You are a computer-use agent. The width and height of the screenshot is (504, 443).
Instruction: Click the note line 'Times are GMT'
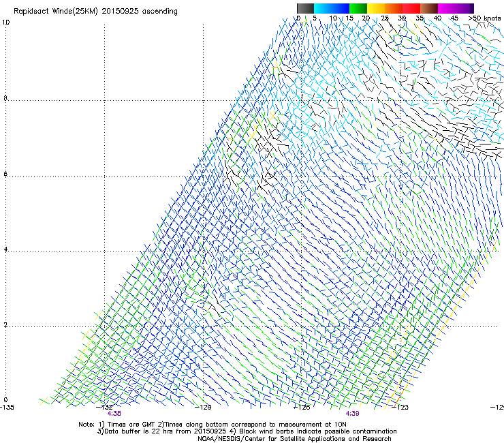[x=131, y=425]
